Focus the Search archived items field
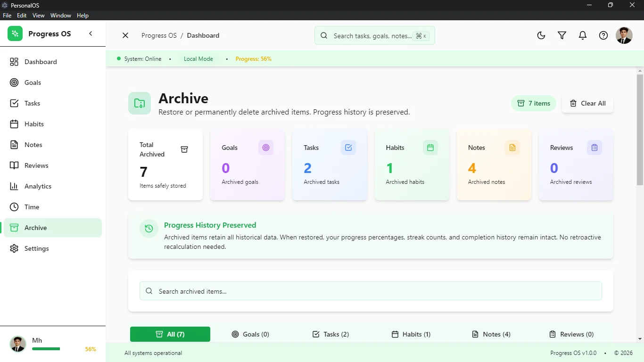The width and height of the screenshot is (644, 362). point(371,291)
